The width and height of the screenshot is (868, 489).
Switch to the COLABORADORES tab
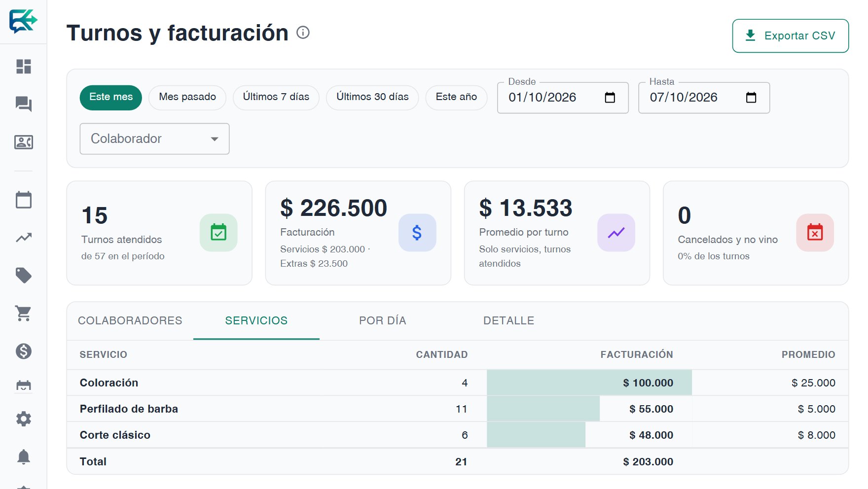point(130,321)
